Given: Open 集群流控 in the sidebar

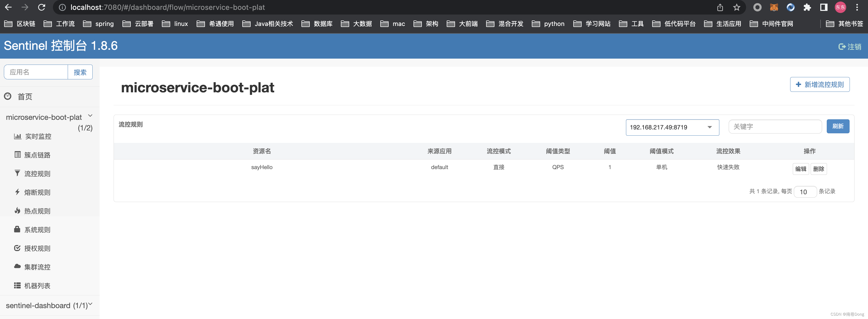Looking at the screenshot, I should 37,267.
